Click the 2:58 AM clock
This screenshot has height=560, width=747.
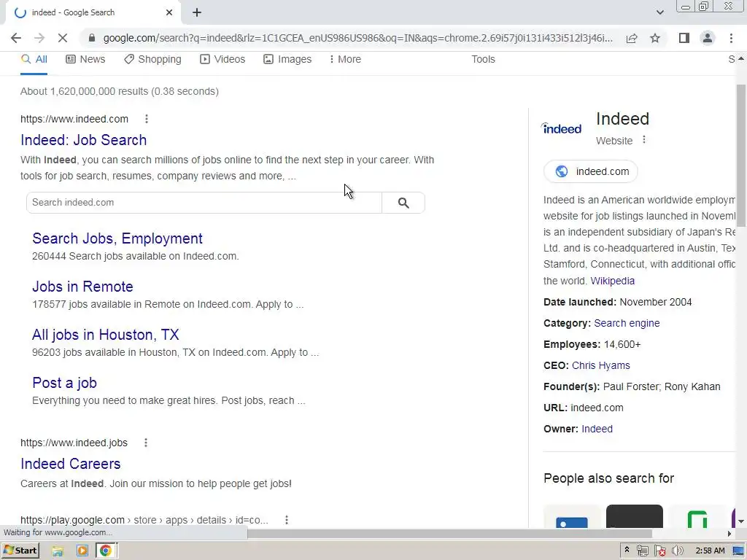[x=710, y=551]
